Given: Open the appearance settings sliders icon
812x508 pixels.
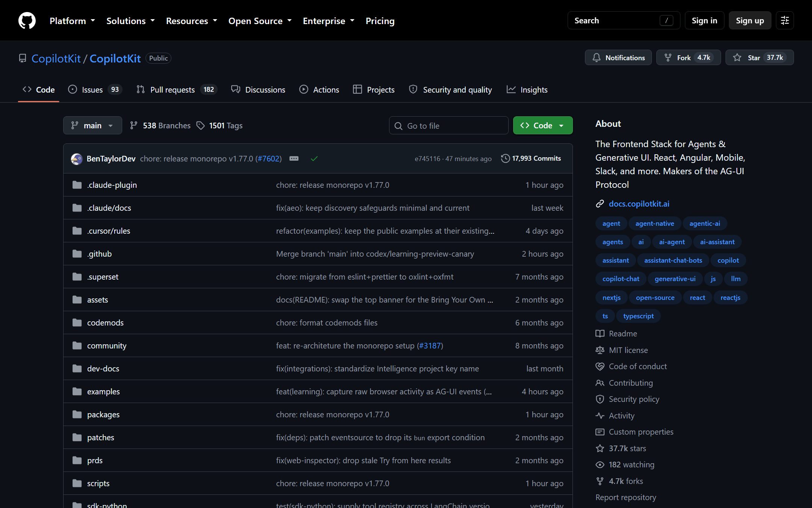Looking at the screenshot, I should (785, 20).
